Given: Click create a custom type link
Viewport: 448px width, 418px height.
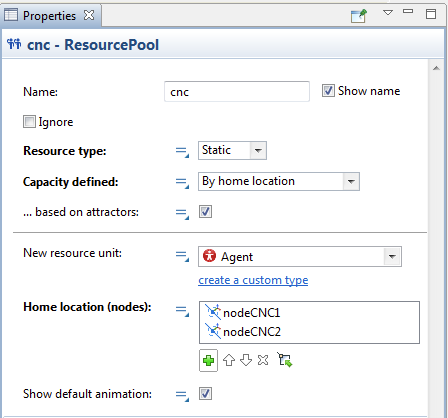Looking at the screenshot, I should pos(253,280).
